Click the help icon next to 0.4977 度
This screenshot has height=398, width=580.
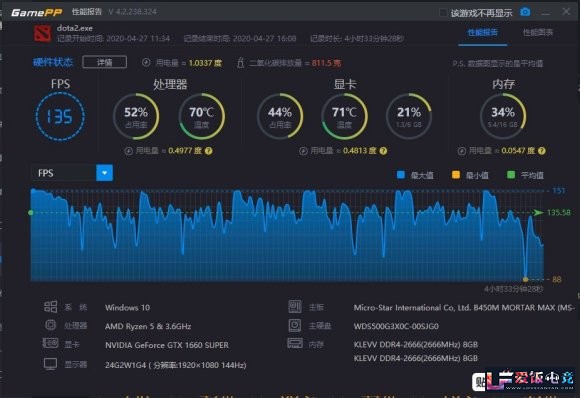tap(209, 151)
